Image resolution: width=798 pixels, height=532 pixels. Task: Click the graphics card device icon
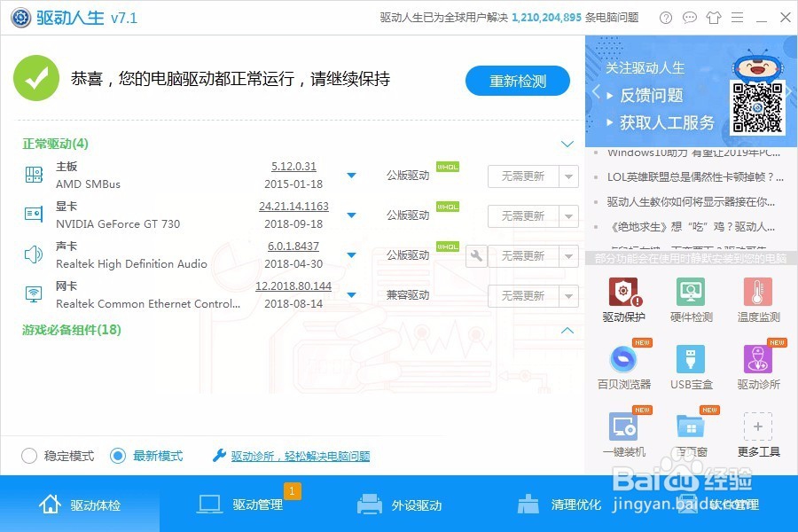[34, 214]
